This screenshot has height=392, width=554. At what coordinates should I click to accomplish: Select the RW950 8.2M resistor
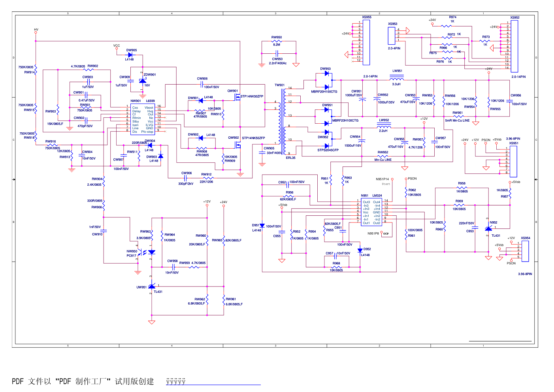click(277, 41)
